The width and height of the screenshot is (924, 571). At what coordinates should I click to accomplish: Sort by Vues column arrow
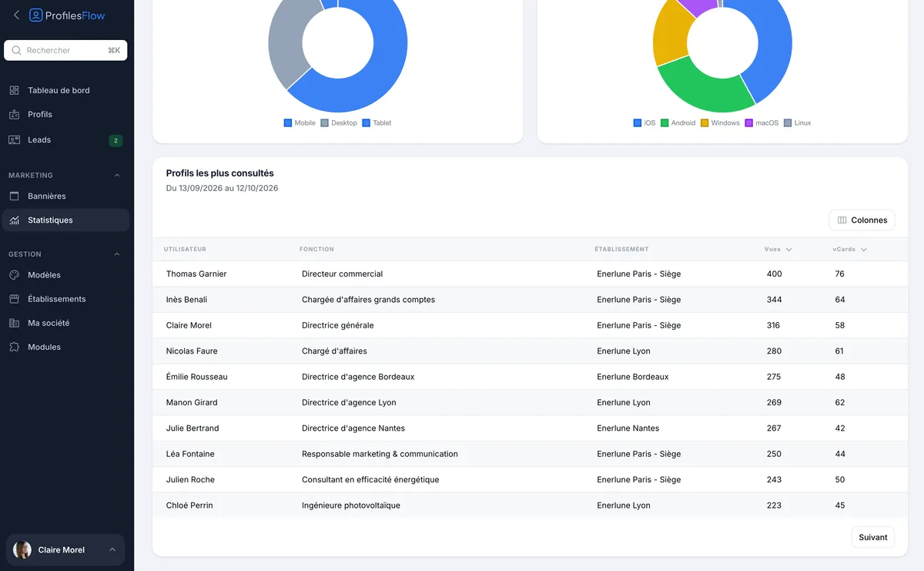click(x=789, y=250)
